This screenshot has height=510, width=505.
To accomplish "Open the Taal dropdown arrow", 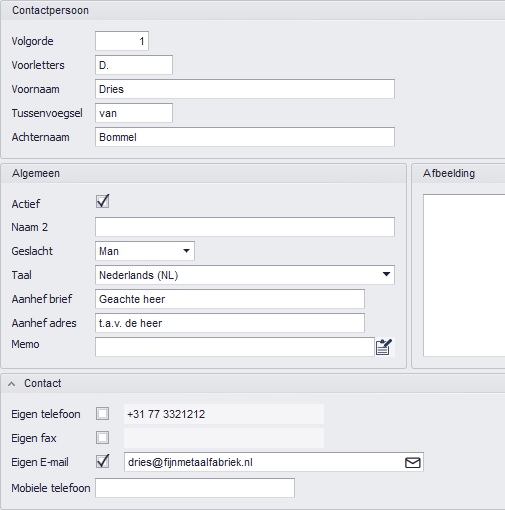I will tap(386, 275).
